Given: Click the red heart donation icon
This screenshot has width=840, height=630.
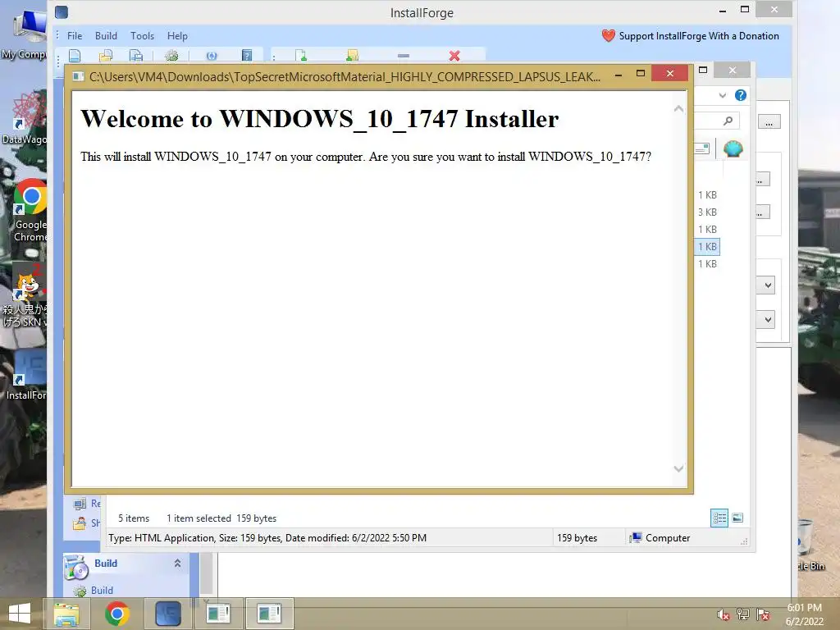Looking at the screenshot, I should click(x=608, y=36).
